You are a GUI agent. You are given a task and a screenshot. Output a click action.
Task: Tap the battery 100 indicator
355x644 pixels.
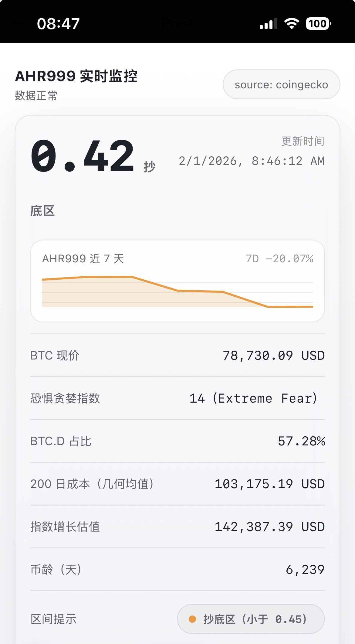point(318,24)
